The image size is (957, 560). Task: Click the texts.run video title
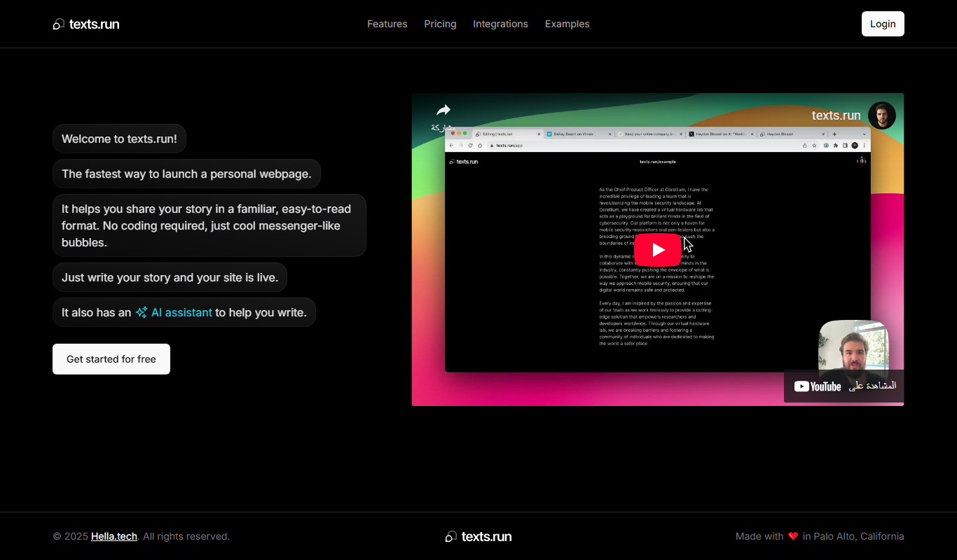836,115
